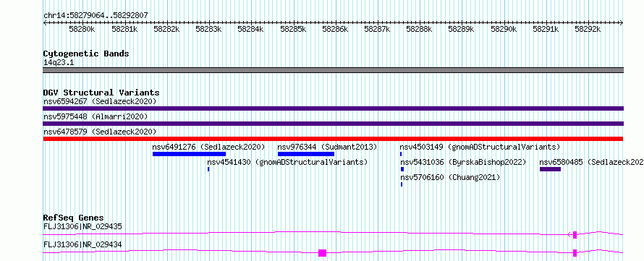
Task: Open nsv4541430 gnomAD variant label
Action: pos(287,162)
